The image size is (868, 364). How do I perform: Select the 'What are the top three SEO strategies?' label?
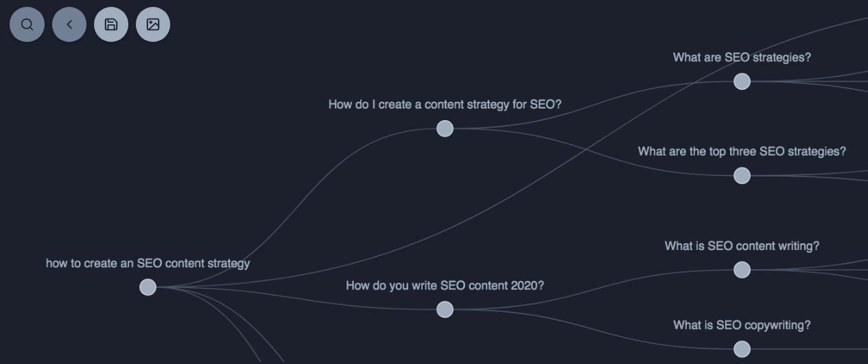742,151
